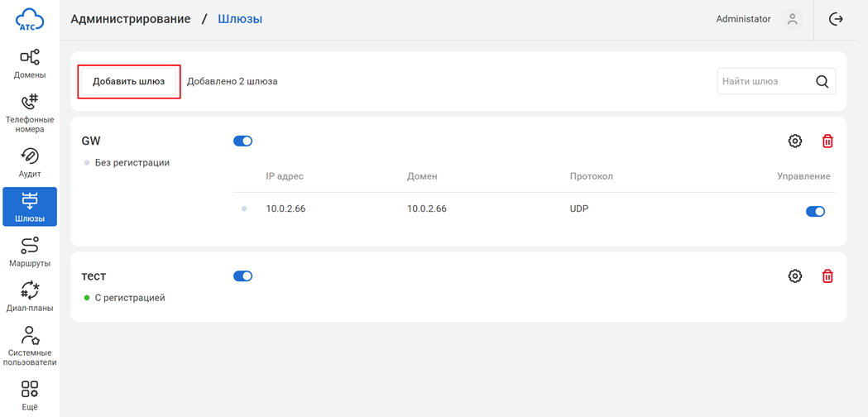Select Шлюзы in the sidebar
Viewport: 868px width, 417px height.
click(30, 207)
